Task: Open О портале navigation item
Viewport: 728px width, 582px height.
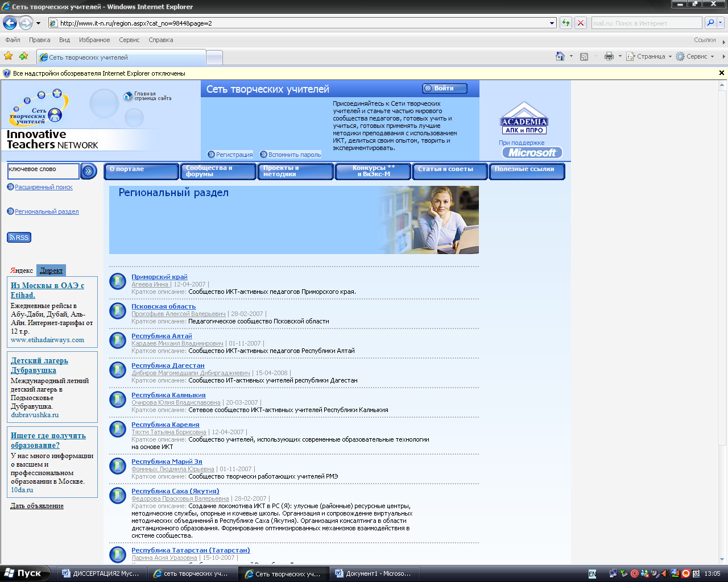Action: click(141, 171)
